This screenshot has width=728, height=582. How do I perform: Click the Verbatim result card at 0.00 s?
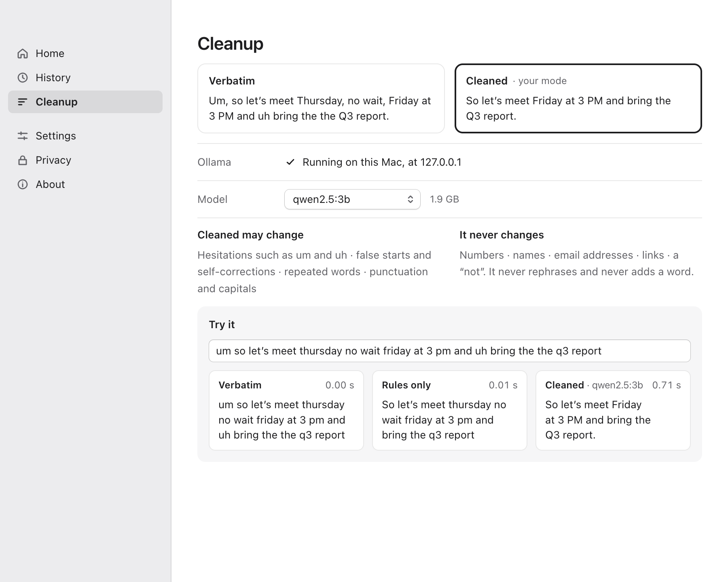point(286,410)
